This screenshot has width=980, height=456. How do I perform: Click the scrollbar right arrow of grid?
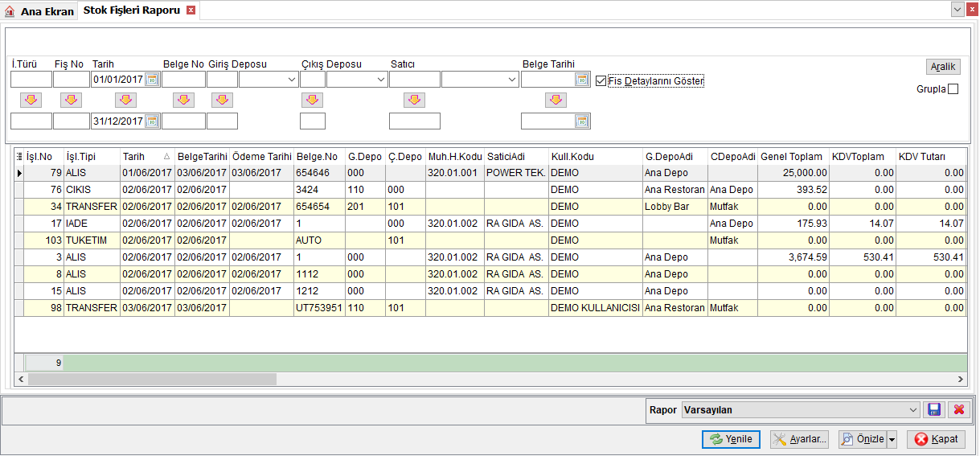tap(959, 379)
